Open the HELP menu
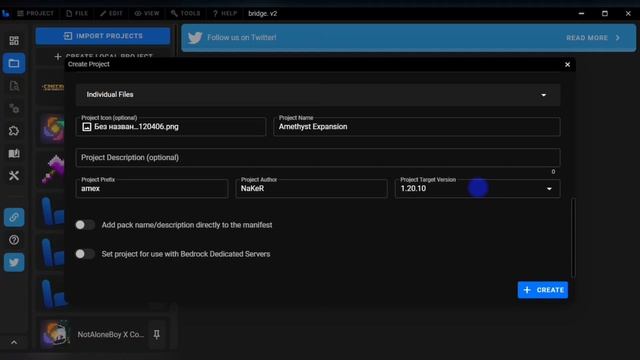The image size is (640, 360). click(x=225, y=13)
